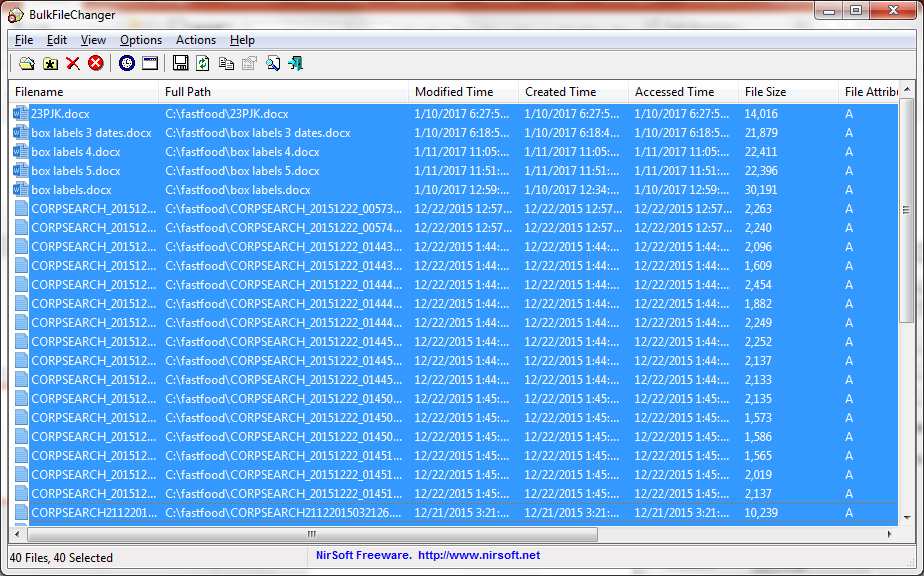
Task: Click the file size value 2,019
Action: tap(758, 475)
